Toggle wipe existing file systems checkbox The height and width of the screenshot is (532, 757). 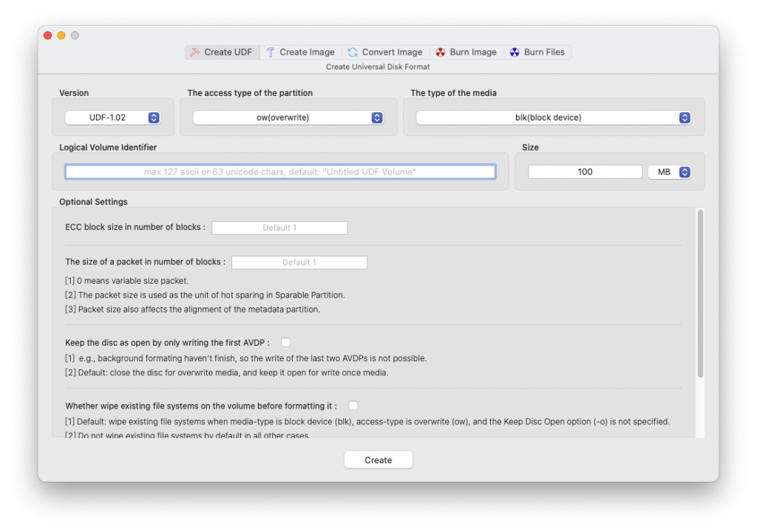[x=353, y=406]
